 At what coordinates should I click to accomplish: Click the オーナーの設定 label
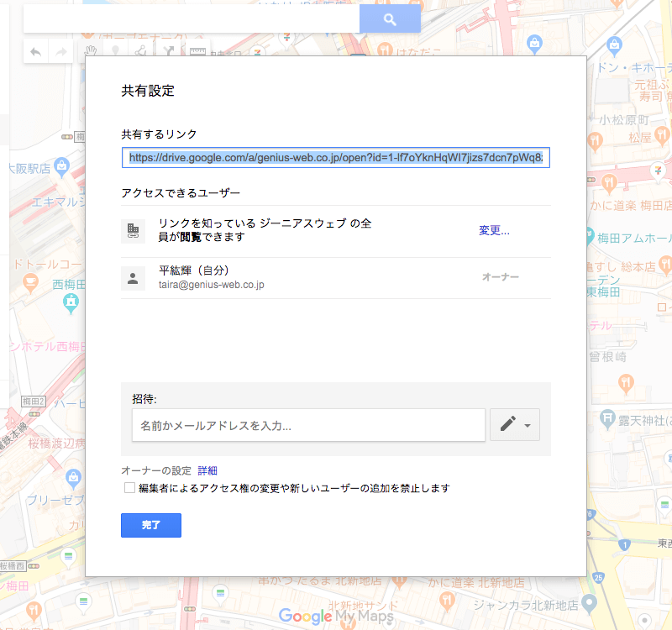(x=156, y=470)
